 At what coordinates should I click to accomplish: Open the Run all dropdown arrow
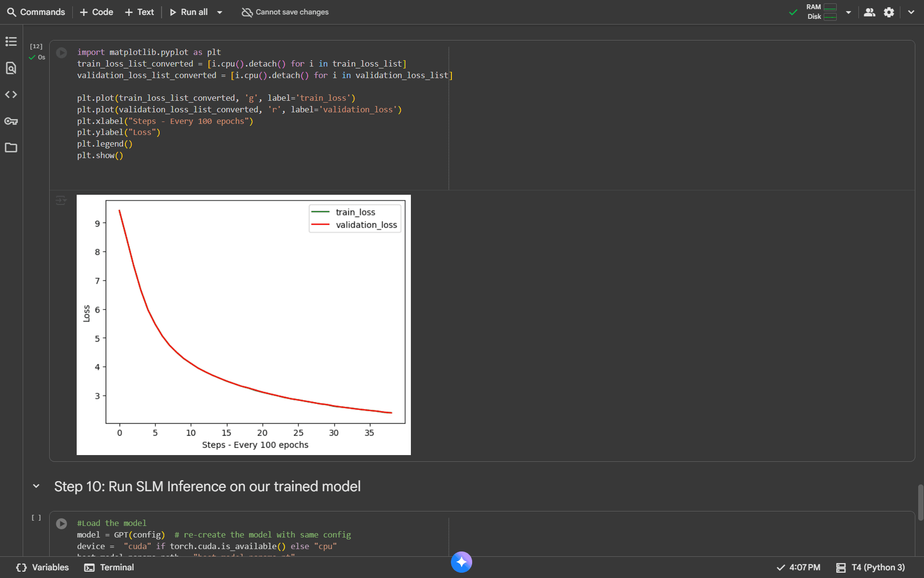pos(220,12)
